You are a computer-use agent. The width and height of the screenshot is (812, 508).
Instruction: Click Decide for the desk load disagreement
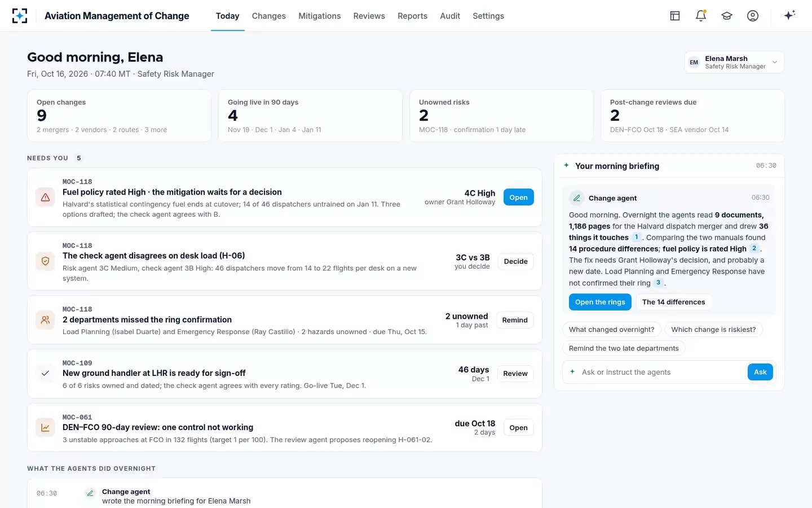(515, 261)
